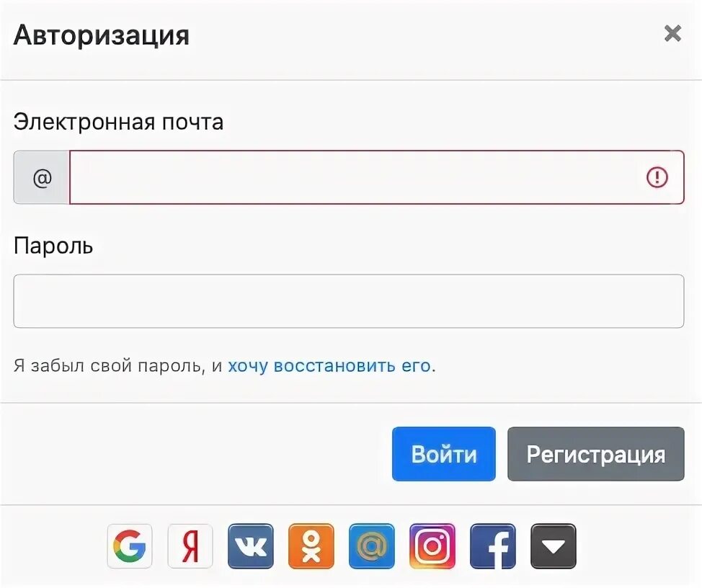Viewport: 702px width, 588px height.
Task: Sign in with Google icon
Action: [x=130, y=546]
